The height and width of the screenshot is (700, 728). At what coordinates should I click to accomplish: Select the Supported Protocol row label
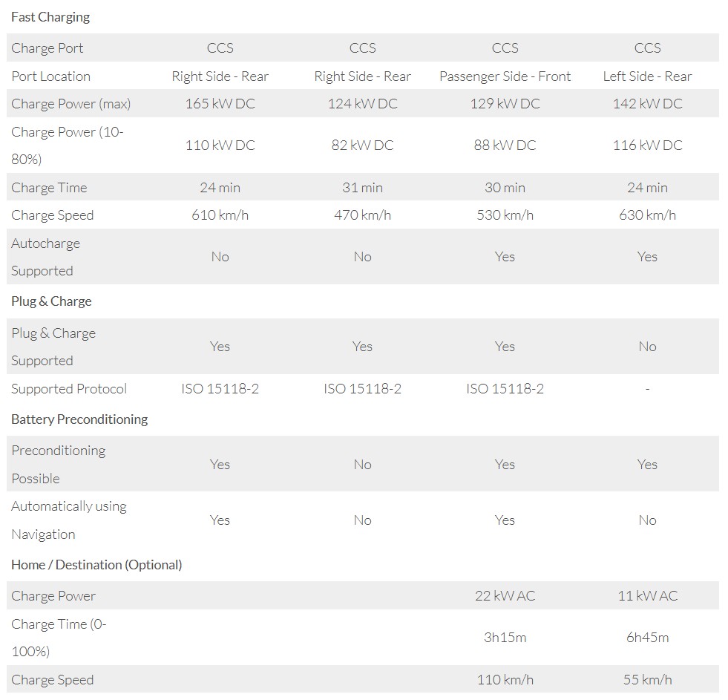pos(69,389)
